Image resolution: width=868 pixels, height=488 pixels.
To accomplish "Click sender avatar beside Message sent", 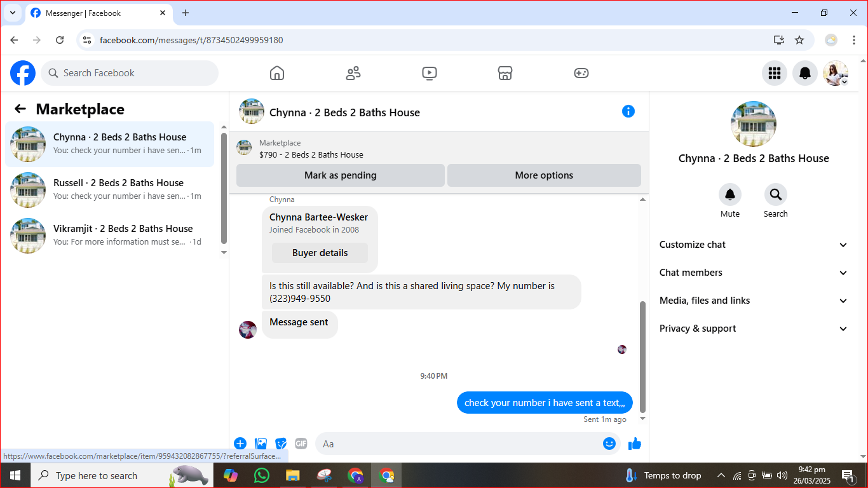I will click(x=248, y=330).
